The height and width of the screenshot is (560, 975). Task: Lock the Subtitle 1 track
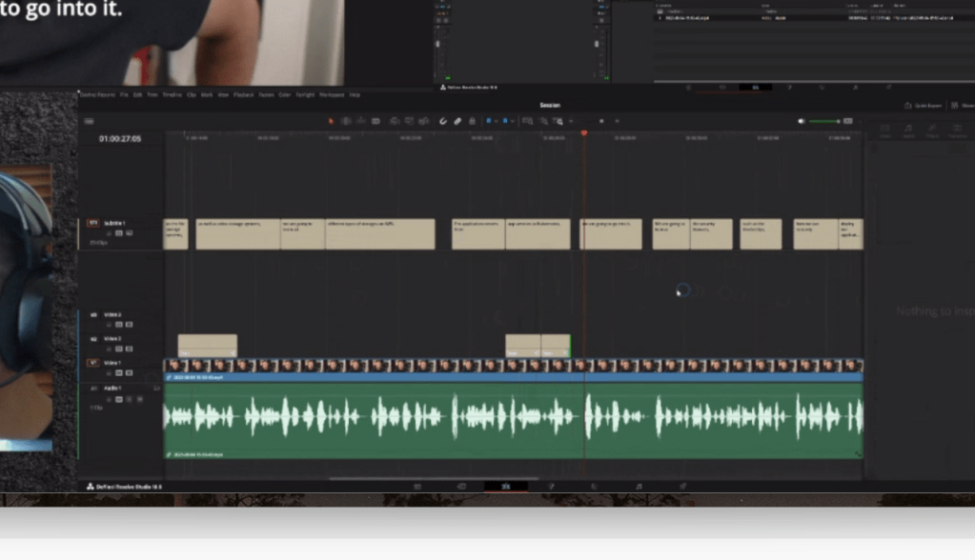[109, 233]
